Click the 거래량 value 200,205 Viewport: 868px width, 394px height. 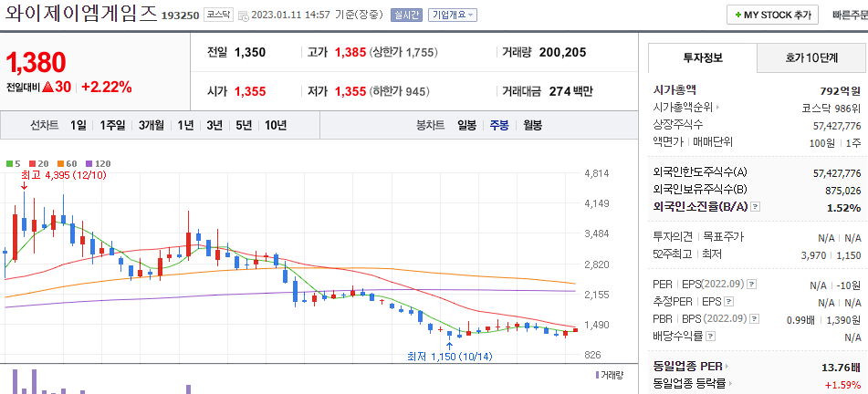(562, 53)
